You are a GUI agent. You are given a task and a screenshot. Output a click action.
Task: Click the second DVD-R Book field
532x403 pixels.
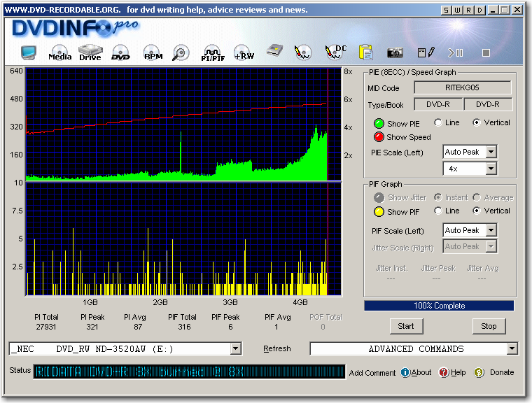(x=488, y=104)
